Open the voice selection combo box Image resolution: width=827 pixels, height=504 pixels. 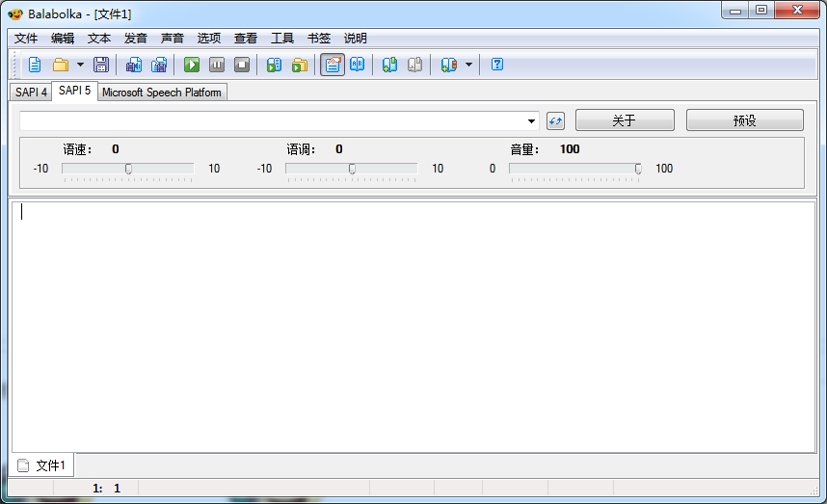279,120
